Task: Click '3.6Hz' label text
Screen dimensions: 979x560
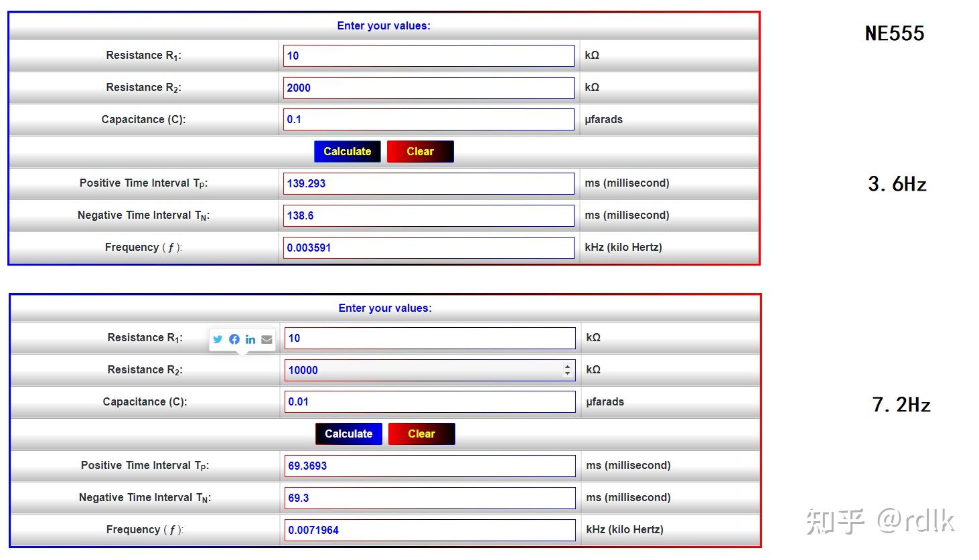Action: click(897, 184)
